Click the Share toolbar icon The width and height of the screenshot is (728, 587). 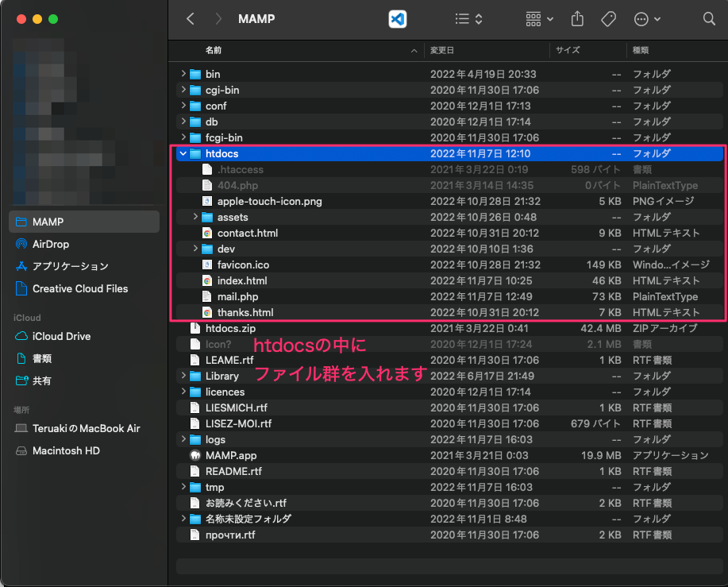(x=577, y=19)
